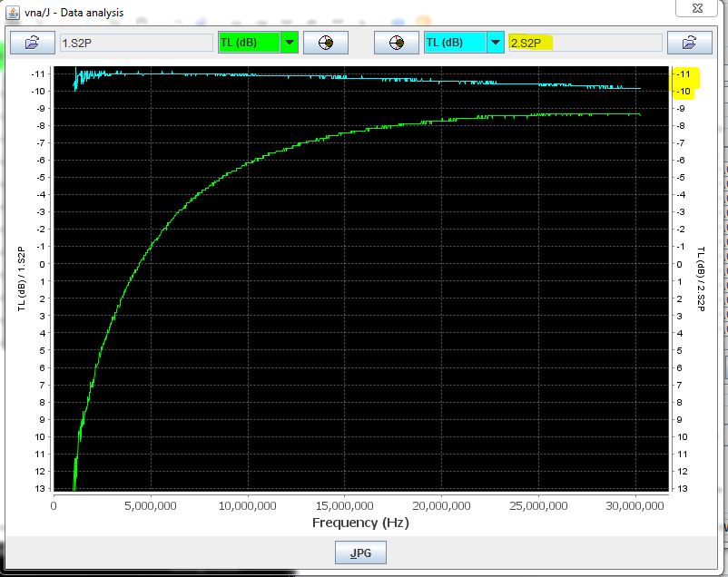Click the highlighted 2.S2P filename field
Viewport: 728px width, 577px height.
click(585, 43)
